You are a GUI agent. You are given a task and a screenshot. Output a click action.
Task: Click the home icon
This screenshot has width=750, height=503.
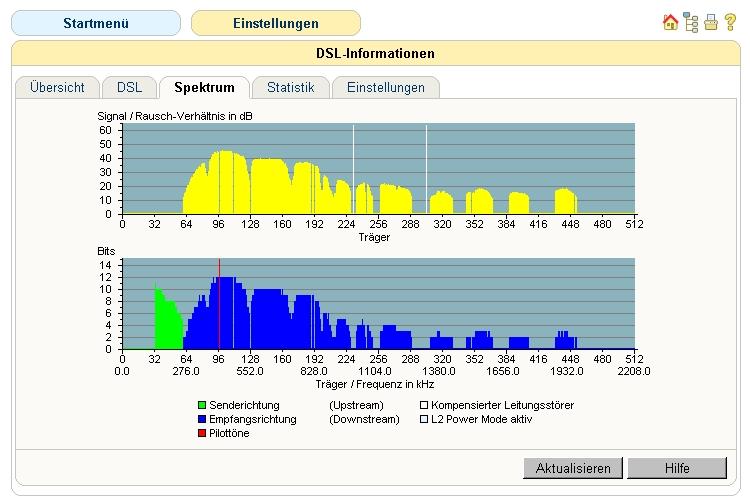[670, 22]
